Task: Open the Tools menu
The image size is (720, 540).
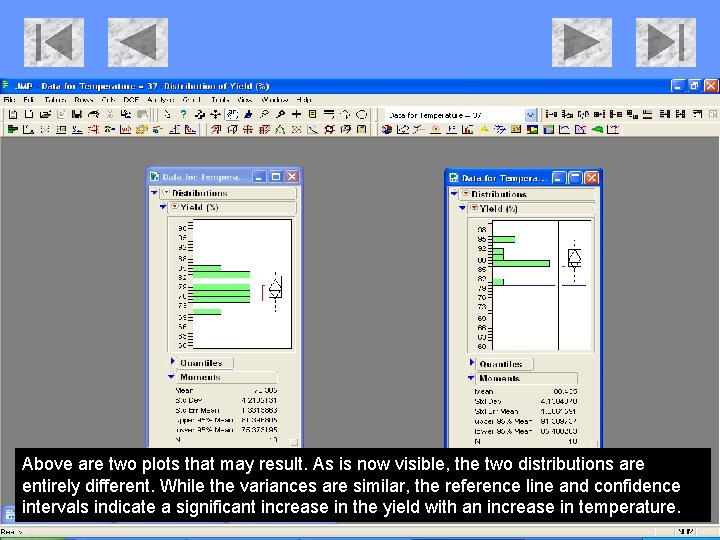Action: click(220, 100)
